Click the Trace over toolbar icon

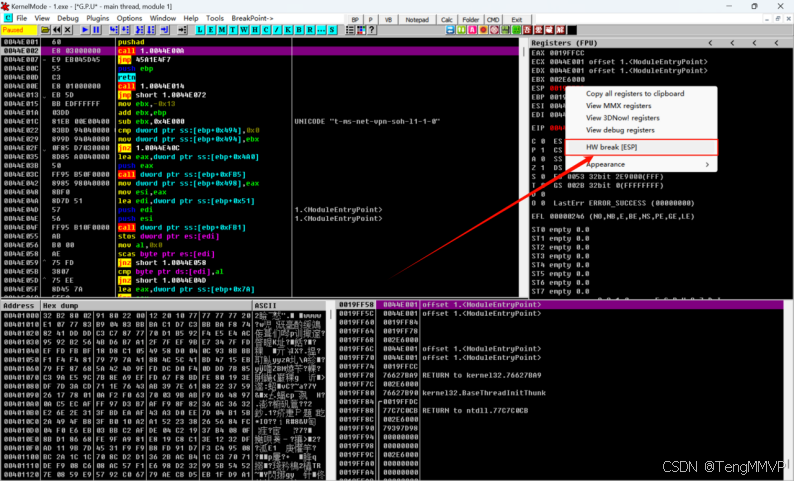pyautogui.click(x=151, y=30)
